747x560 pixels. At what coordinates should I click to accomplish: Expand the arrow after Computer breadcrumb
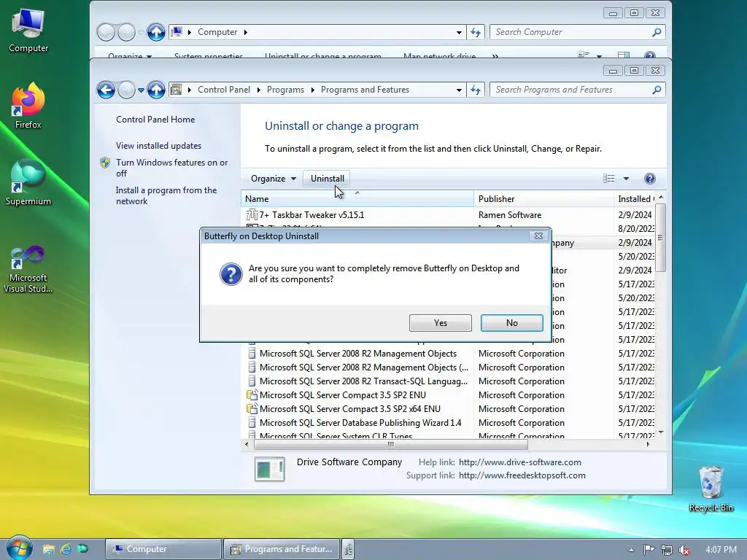(245, 32)
